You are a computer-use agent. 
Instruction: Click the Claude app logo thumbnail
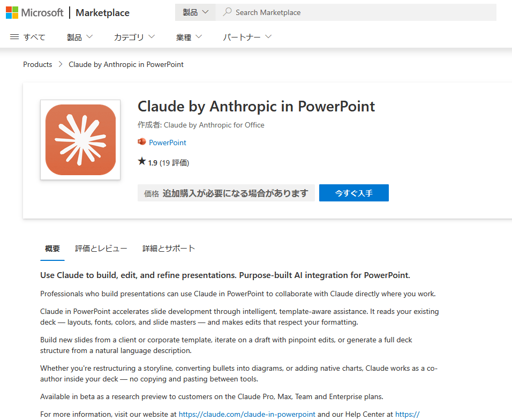[x=80, y=140]
